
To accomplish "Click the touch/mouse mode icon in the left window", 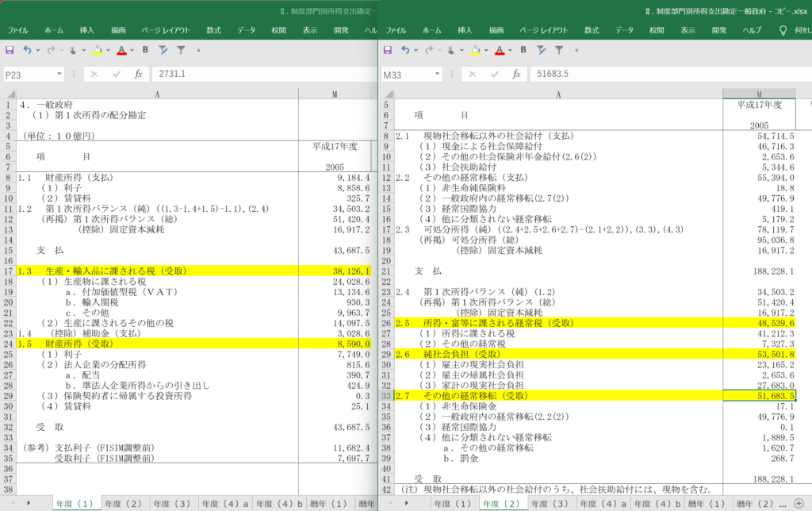I will click(x=72, y=50).
